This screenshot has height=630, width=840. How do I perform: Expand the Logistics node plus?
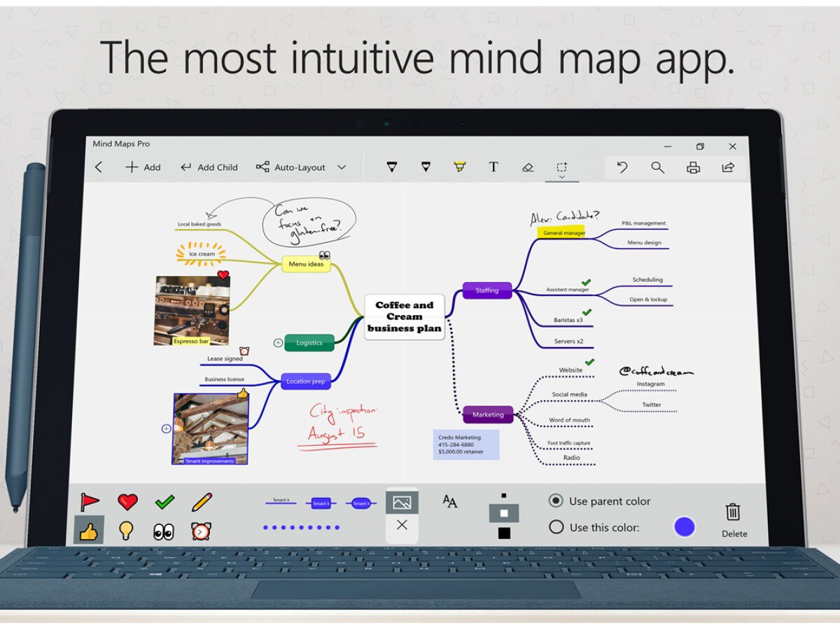[x=278, y=342]
